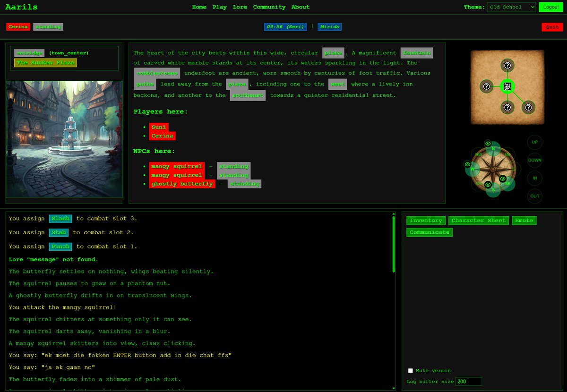Image resolution: width=567 pixels, height=392 pixels.
Task: Click the NE direction on the compass
Action: [x=508, y=154]
